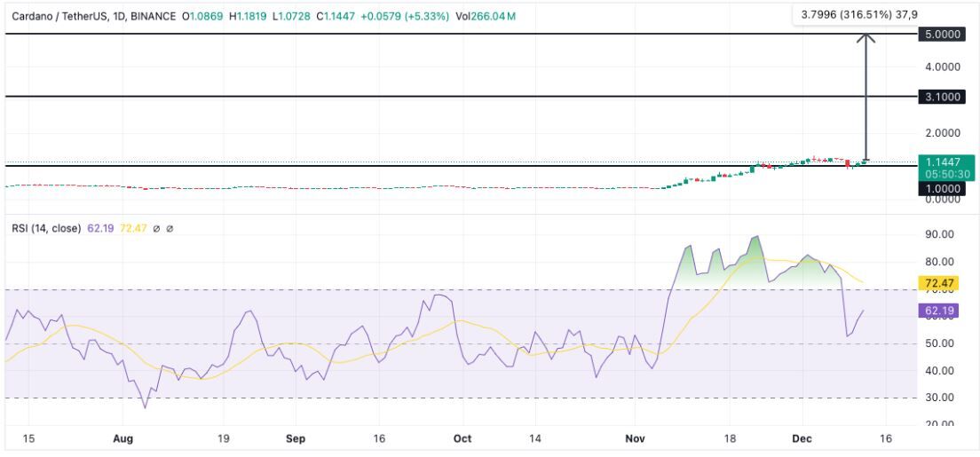The height and width of the screenshot is (457, 980).
Task: Click the 19 date label on time axis
Action: point(225,439)
